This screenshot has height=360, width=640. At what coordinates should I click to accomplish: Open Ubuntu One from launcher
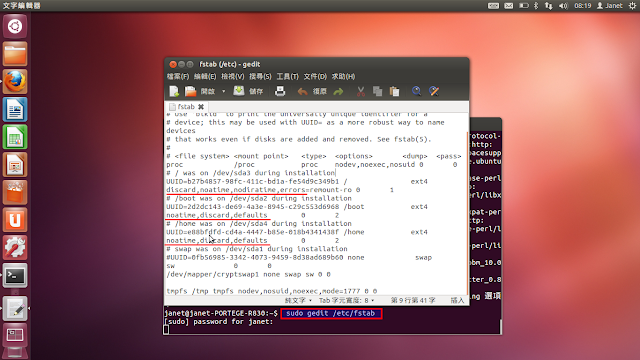[x=15, y=220]
